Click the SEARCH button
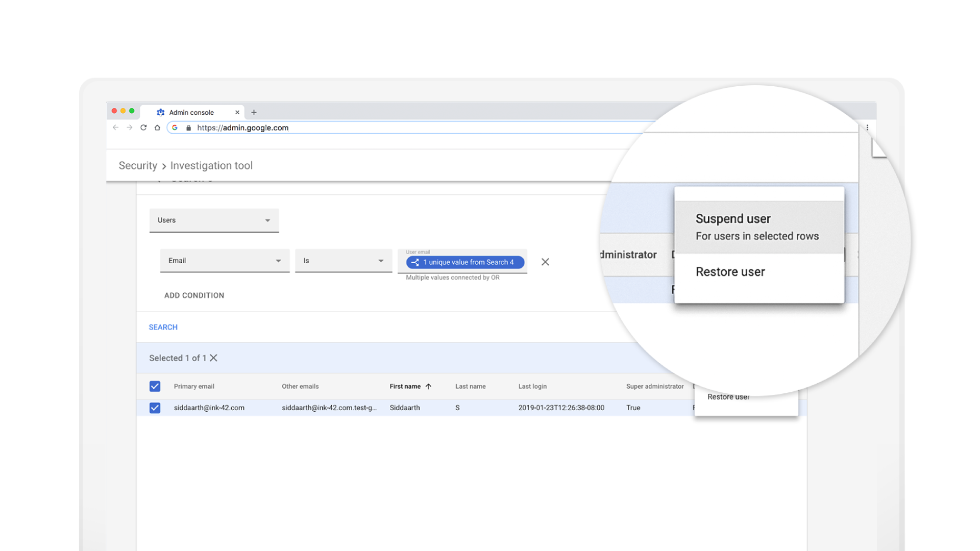This screenshot has height=551, width=980. pos(163,327)
